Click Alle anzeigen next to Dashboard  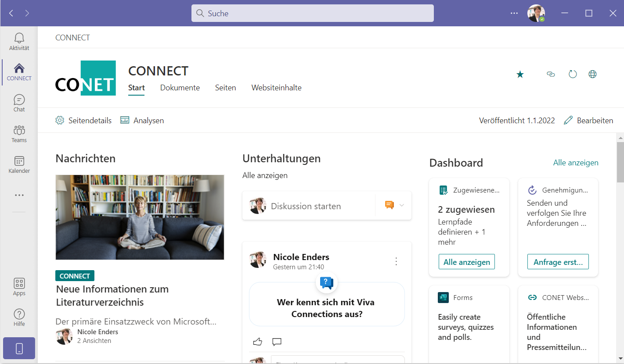[x=575, y=163]
